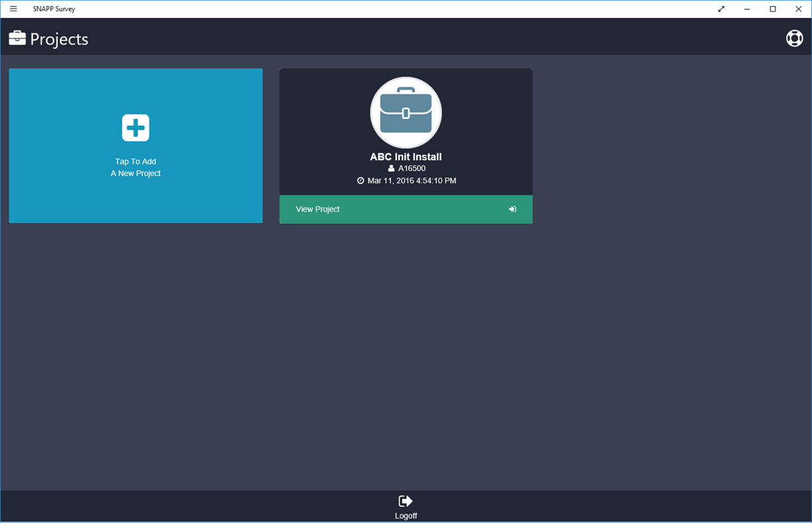Click the SNAPP Survey title bar text
Viewport: 812px width, 523px height.
click(x=54, y=9)
